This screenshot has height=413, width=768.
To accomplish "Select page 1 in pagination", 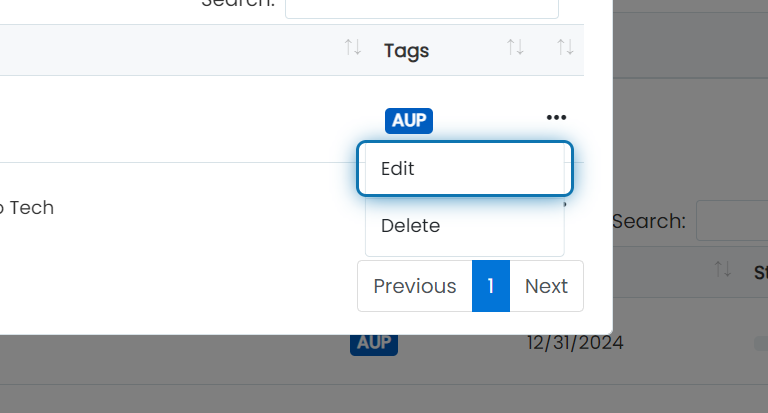I will (x=491, y=286).
